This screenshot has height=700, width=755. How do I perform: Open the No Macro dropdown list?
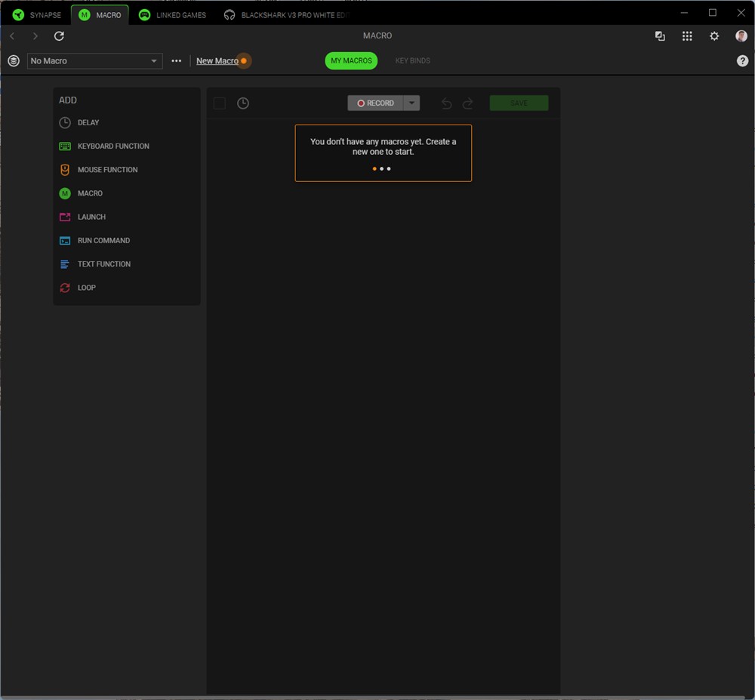click(x=94, y=61)
